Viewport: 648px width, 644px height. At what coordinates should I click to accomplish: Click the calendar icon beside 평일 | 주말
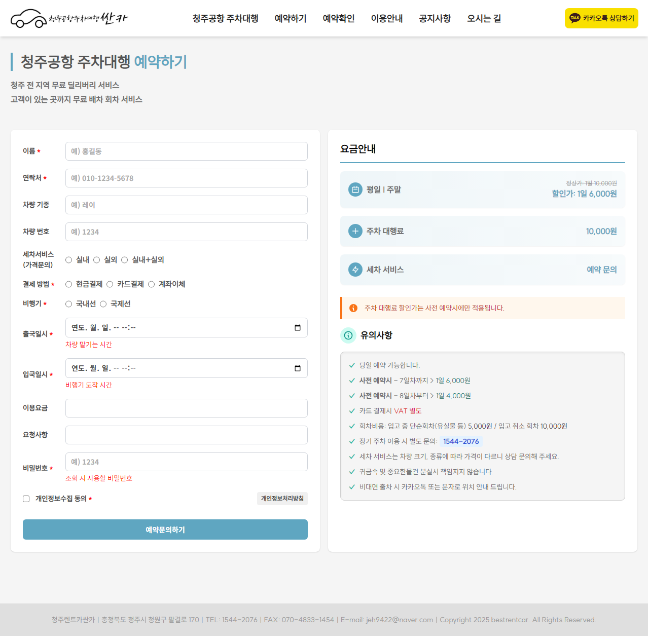(355, 190)
